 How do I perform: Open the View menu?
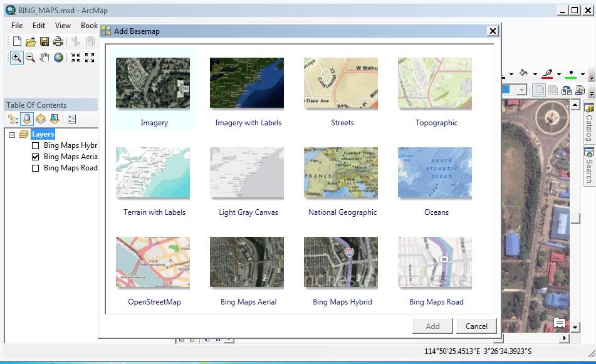pyautogui.click(x=63, y=26)
